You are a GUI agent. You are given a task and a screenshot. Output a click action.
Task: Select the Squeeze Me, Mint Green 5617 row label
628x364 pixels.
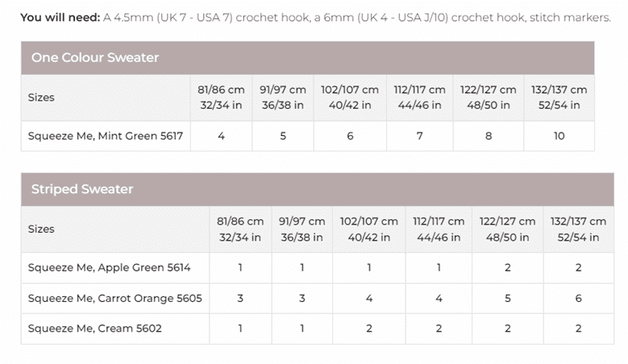(105, 136)
